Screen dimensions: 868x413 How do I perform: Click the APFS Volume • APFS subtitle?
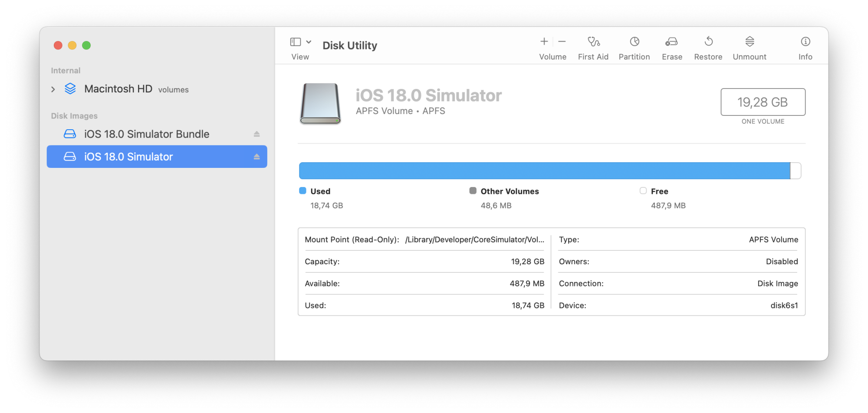click(401, 111)
